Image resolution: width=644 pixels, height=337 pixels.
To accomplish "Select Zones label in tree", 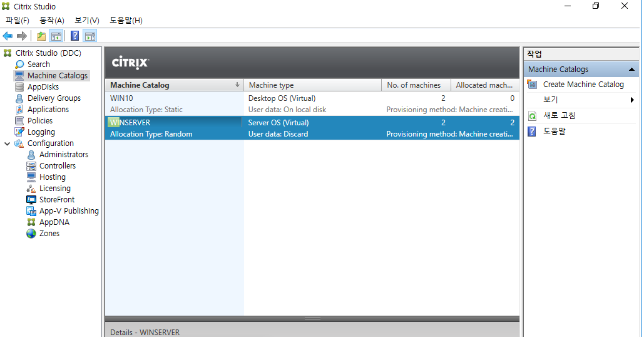I will click(x=49, y=234).
